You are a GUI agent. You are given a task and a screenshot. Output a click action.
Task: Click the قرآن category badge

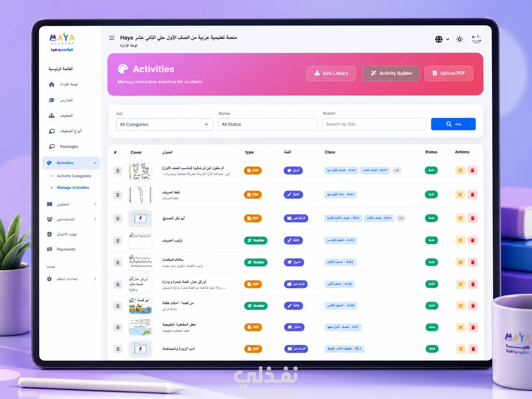click(293, 170)
